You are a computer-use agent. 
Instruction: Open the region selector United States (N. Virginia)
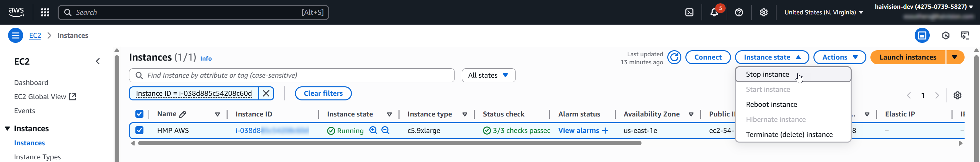[x=823, y=12]
